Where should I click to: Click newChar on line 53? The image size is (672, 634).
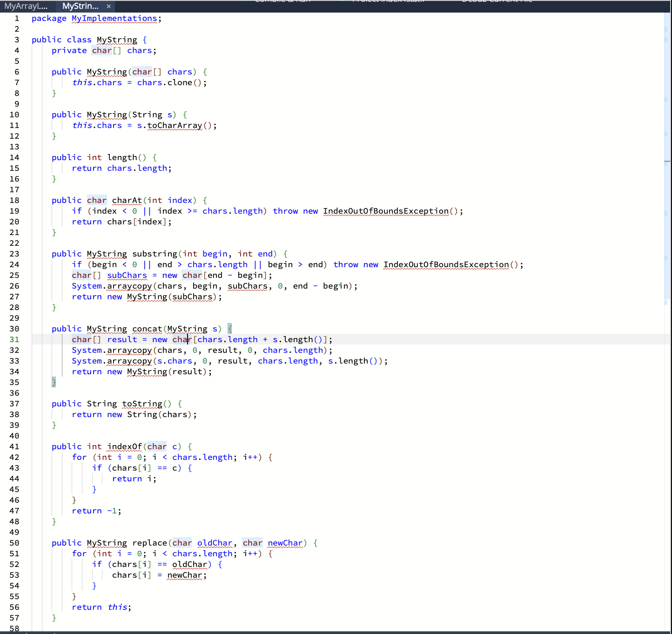(185, 575)
